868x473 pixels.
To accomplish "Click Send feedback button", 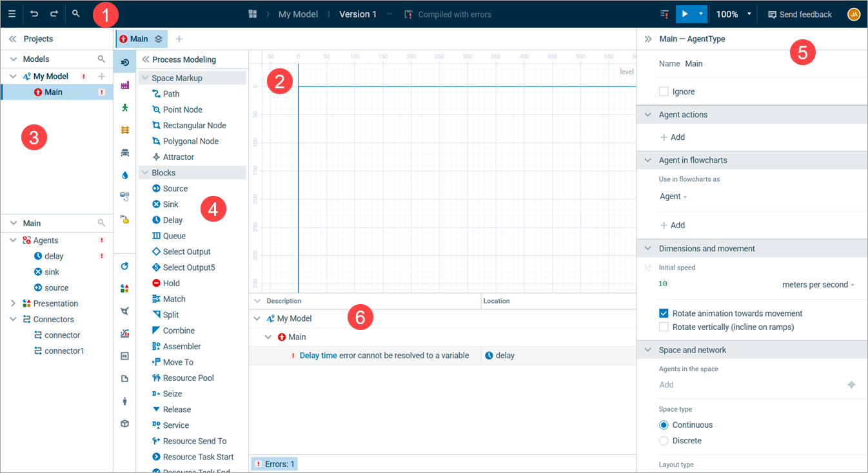I will click(x=800, y=14).
